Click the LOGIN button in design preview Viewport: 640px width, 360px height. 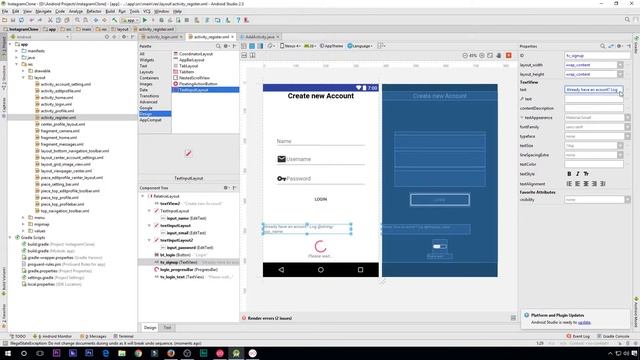tap(320, 199)
